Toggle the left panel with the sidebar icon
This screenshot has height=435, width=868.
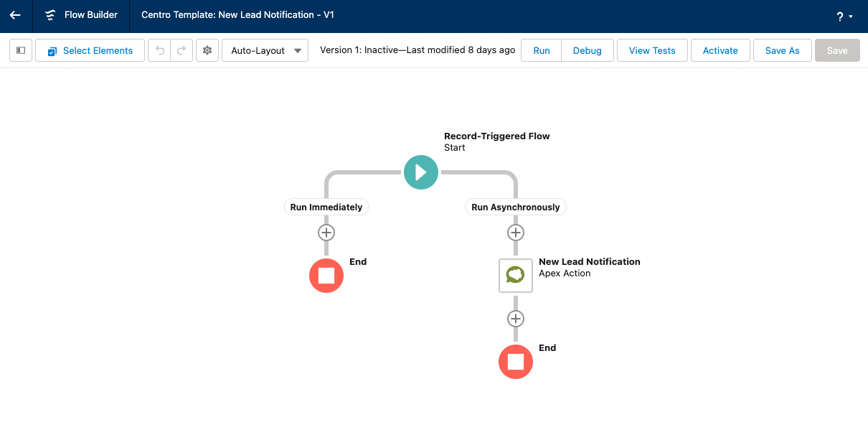click(x=20, y=50)
